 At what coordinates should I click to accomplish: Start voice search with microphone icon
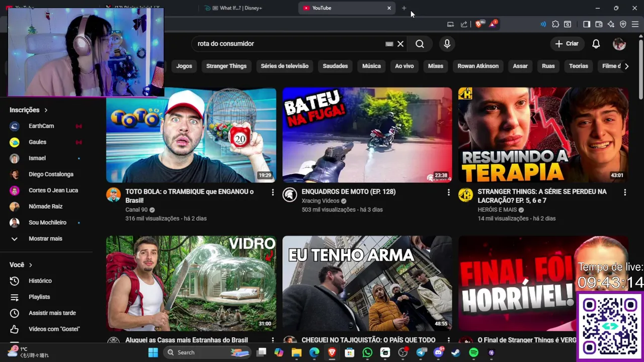pos(447,44)
